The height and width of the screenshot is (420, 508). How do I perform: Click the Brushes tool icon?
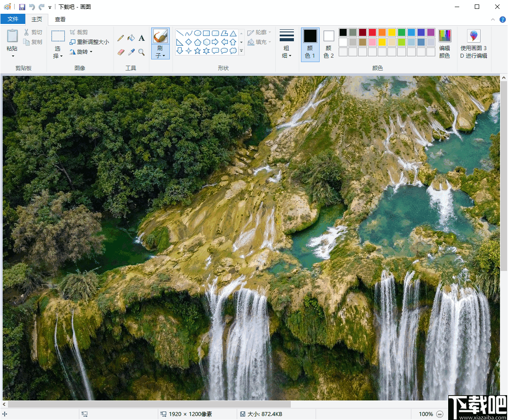pos(160,36)
